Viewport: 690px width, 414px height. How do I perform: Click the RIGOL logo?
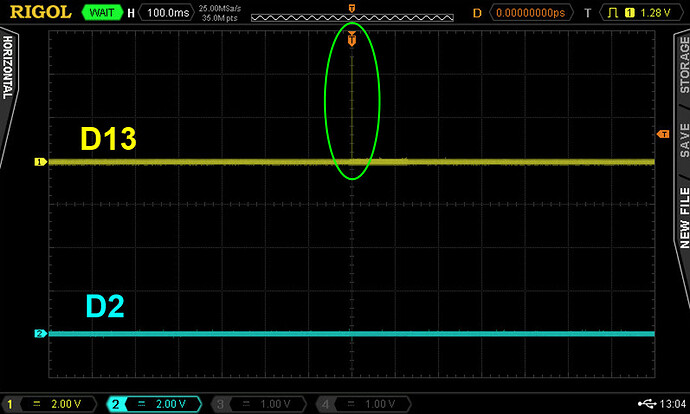[40, 12]
